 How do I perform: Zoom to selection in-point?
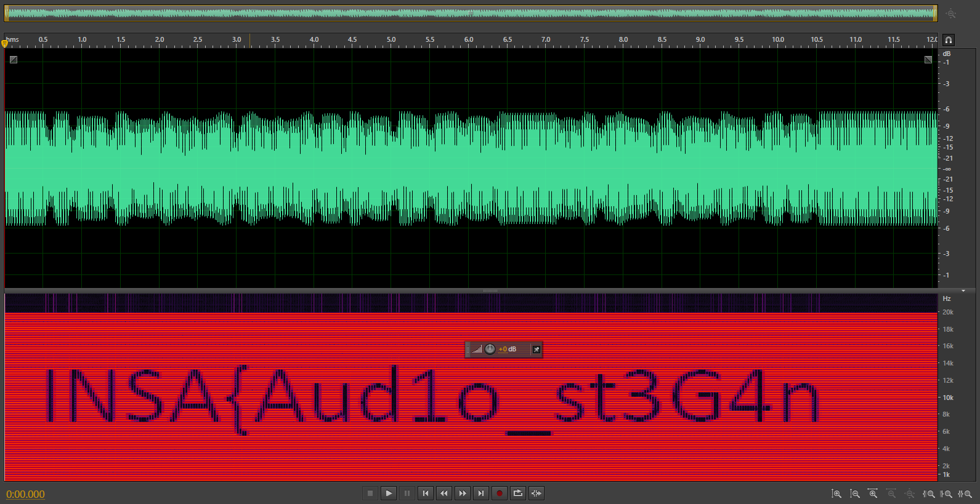point(928,494)
